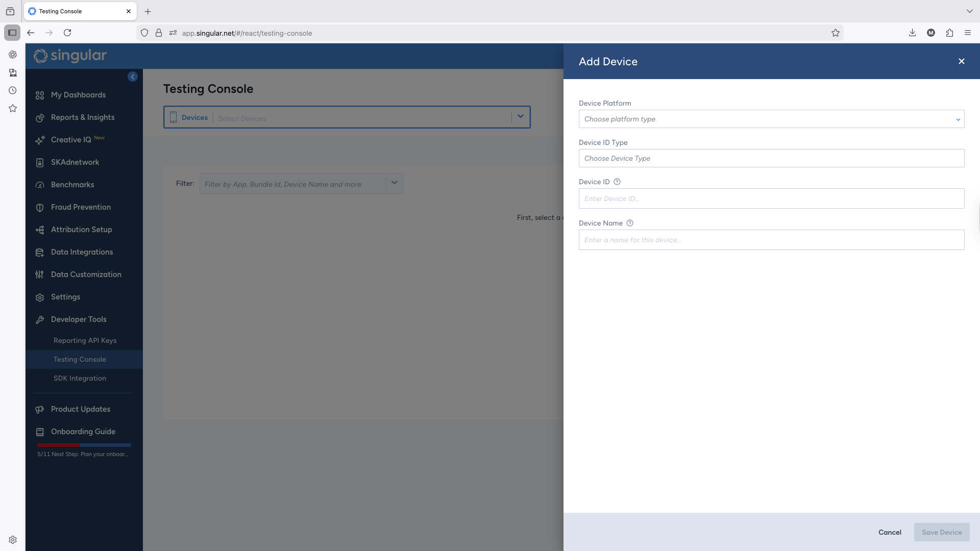Open the Device Platform dropdown
This screenshot has height=551, width=980.
771,119
